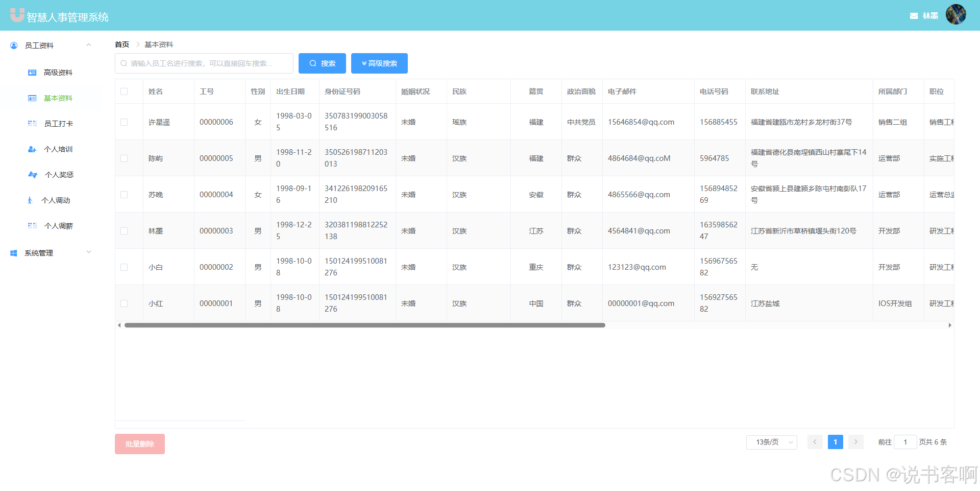Viewport: 980px width, 491px height.
Task: Select 基本资料 in the sidebar menu
Action: [x=58, y=98]
